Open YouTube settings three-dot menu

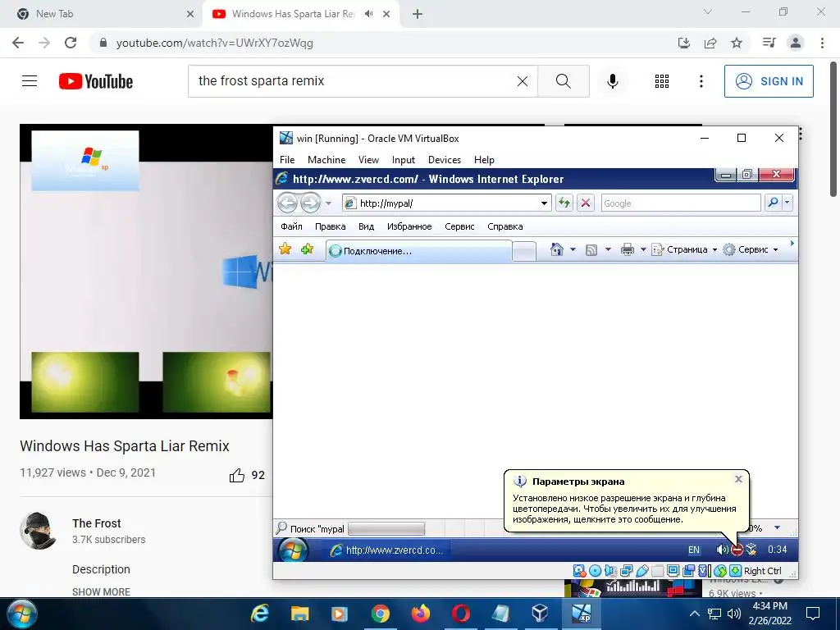point(701,81)
